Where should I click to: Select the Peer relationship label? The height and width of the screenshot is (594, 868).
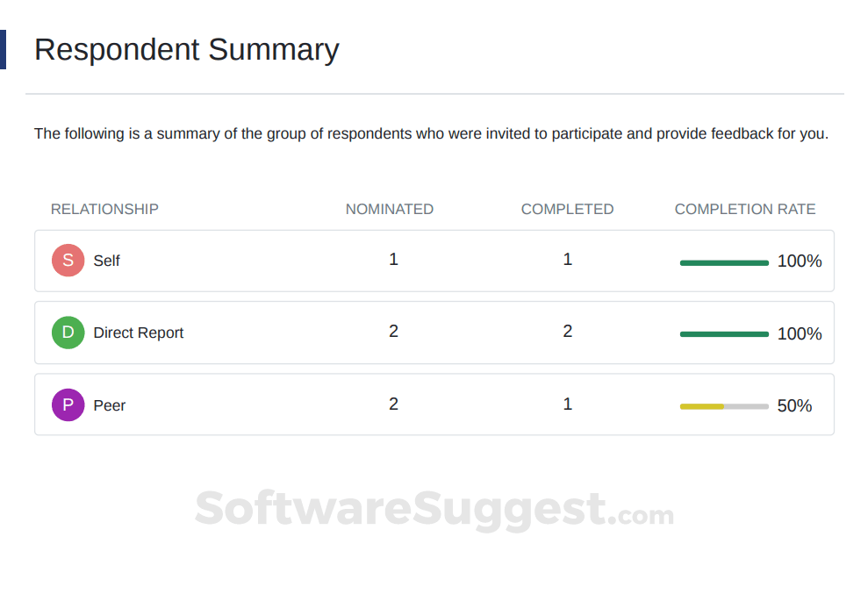pos(110,405)
